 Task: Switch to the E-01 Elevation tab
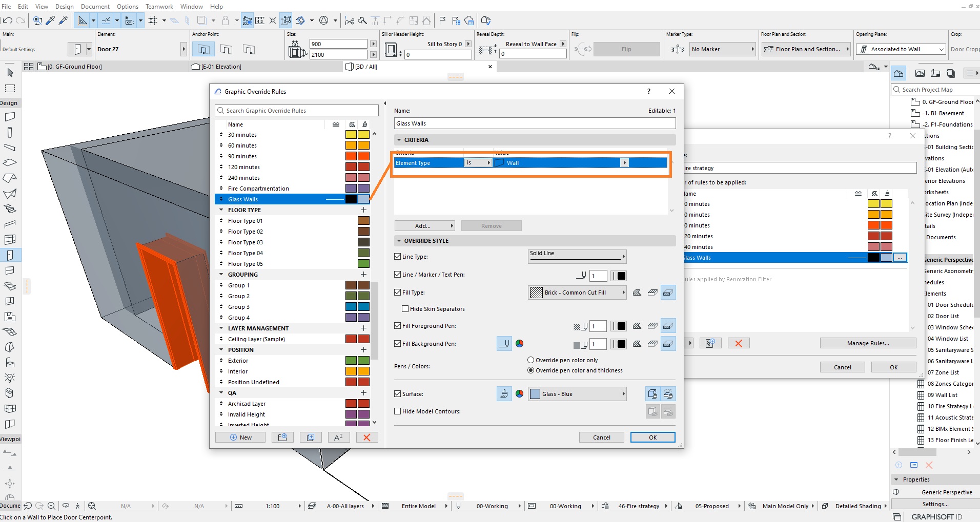[x=221, y=67]
